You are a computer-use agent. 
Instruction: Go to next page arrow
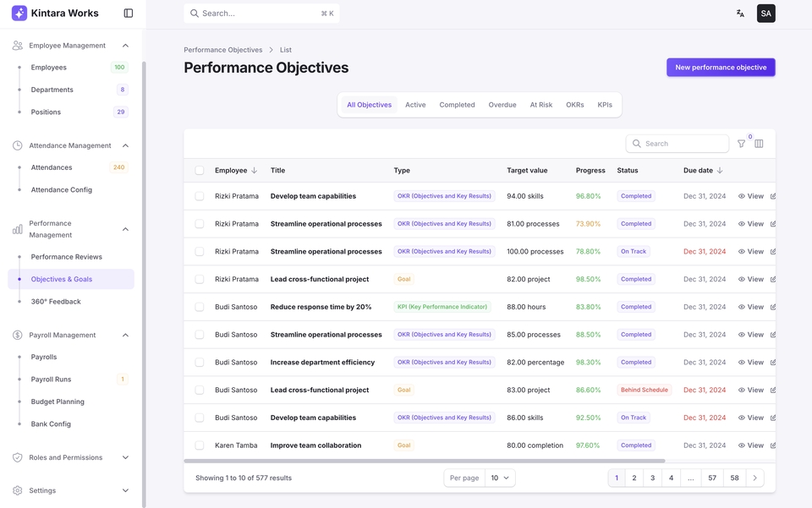[754, 478]
